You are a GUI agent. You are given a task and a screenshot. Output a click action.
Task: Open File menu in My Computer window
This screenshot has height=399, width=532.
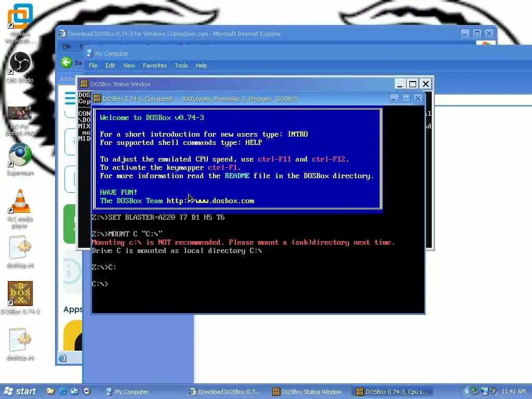(x=93, y=65)
